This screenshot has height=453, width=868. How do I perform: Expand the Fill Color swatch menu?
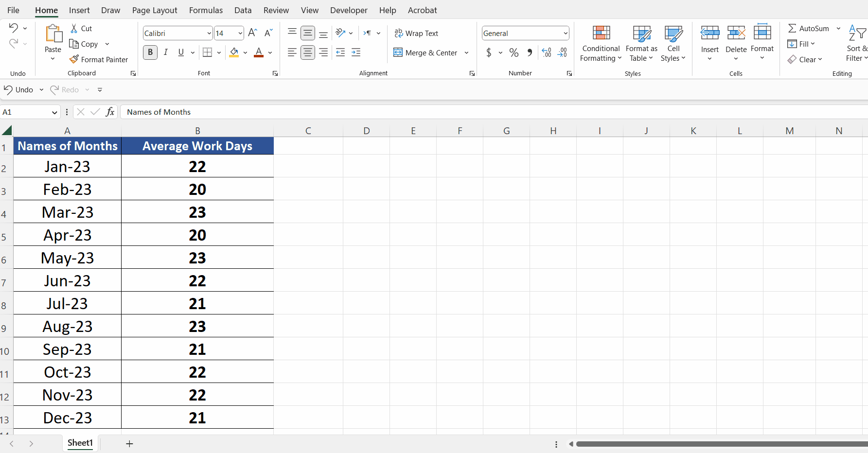click(245, 52)
